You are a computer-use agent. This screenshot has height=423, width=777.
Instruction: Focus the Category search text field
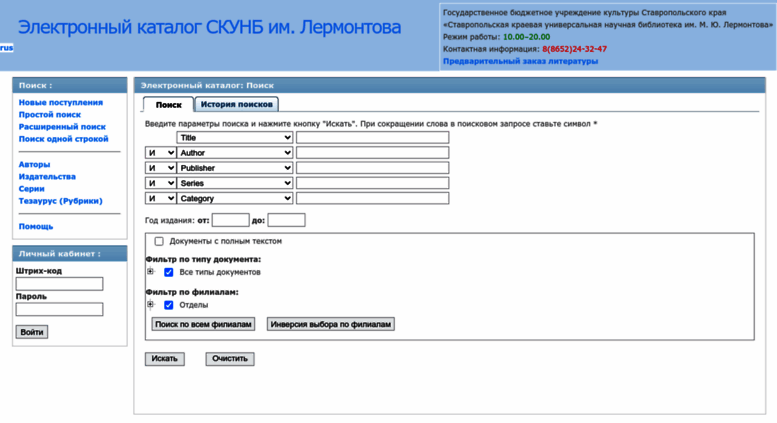373,198
